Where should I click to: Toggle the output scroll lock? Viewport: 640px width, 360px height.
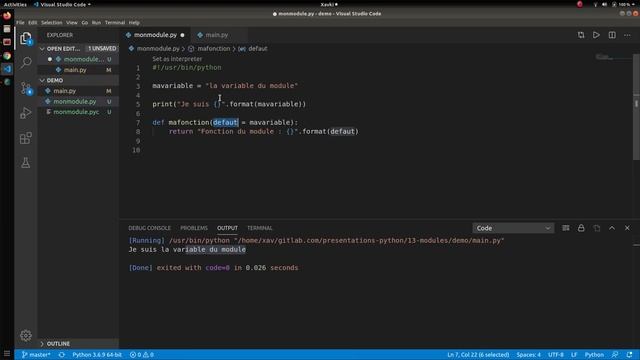click(581, 228)
